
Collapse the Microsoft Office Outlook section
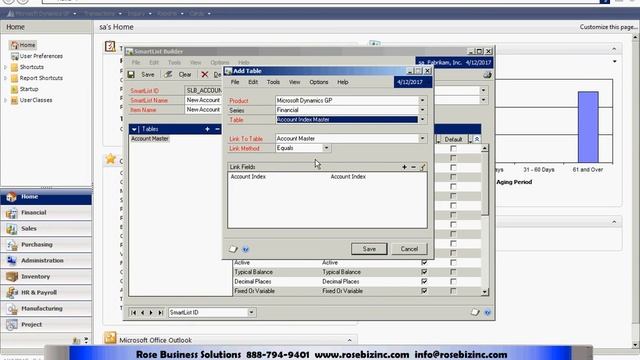point(349,340)
